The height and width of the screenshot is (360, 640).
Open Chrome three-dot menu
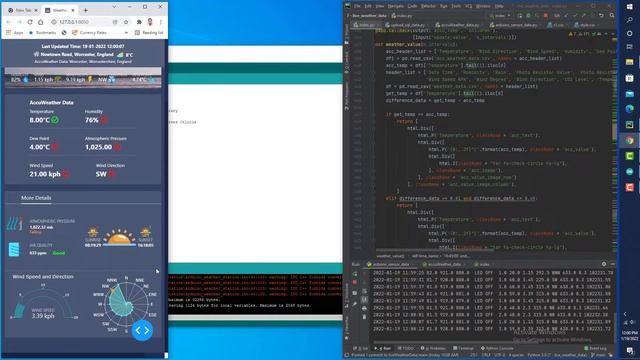click(x=161, y=22)
